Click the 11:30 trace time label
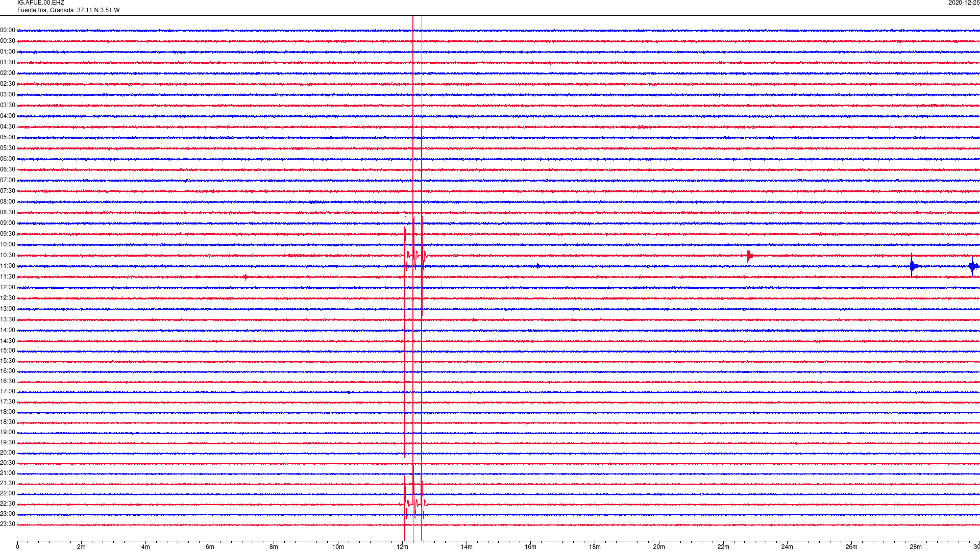Viewport: 980px width, 551px height. (x=8, y=277)
